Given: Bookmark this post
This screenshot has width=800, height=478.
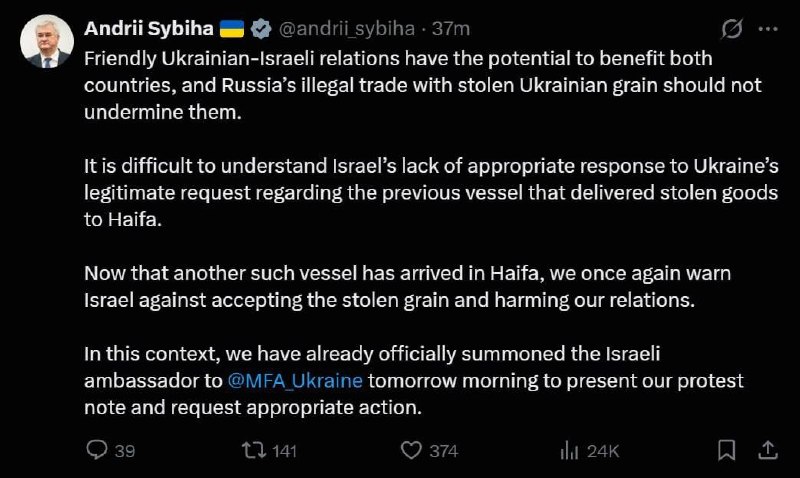Looking at the screenshot, I should pos(728,451).
